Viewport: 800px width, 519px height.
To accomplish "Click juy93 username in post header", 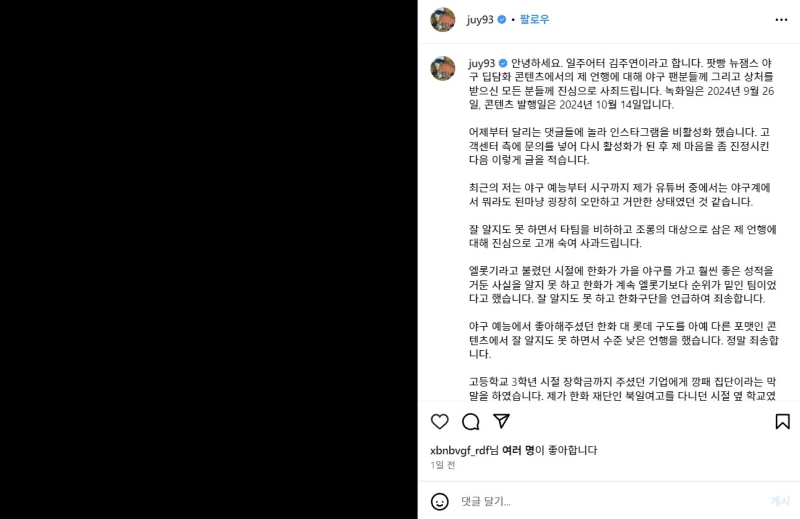I will coord(480,19).
